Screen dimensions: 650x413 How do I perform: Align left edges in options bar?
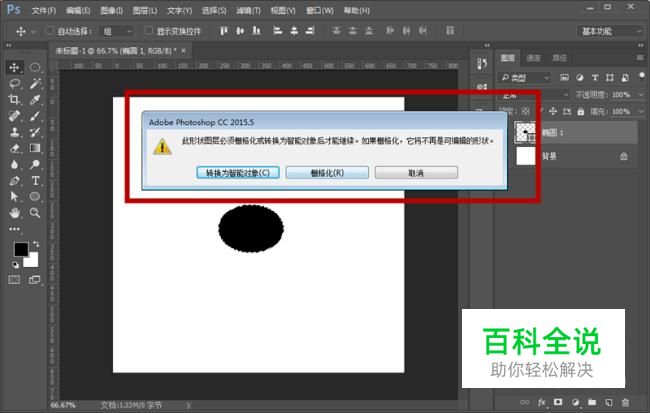[278, 31]
